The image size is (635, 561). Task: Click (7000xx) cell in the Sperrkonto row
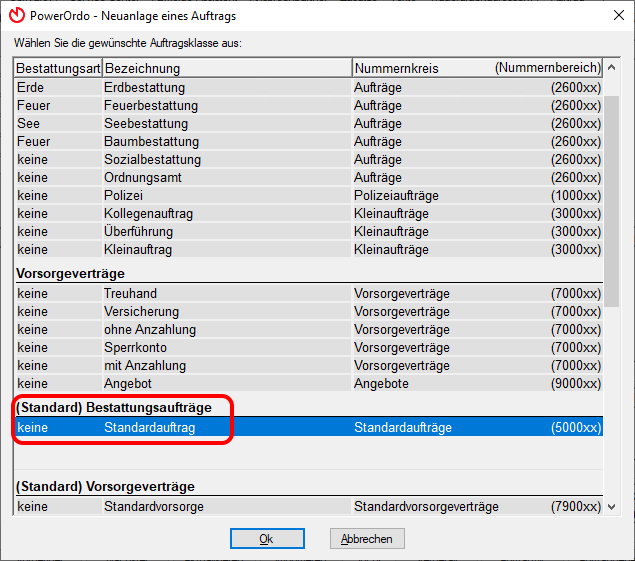pos(575,348)
